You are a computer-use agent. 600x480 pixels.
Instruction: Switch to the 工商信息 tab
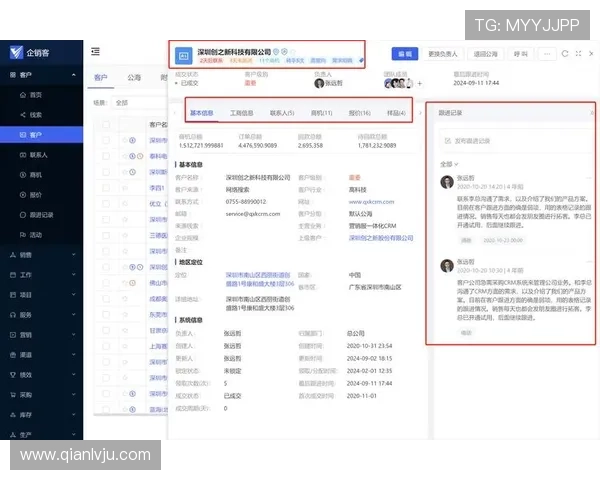click(242, 113)
